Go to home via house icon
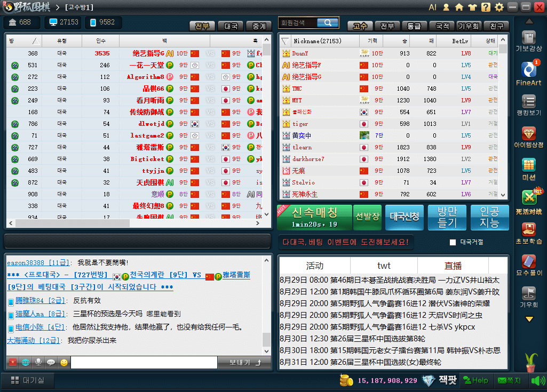Viewport: 547px width, 392px height. pyautogui.click(x=459, y=7)
